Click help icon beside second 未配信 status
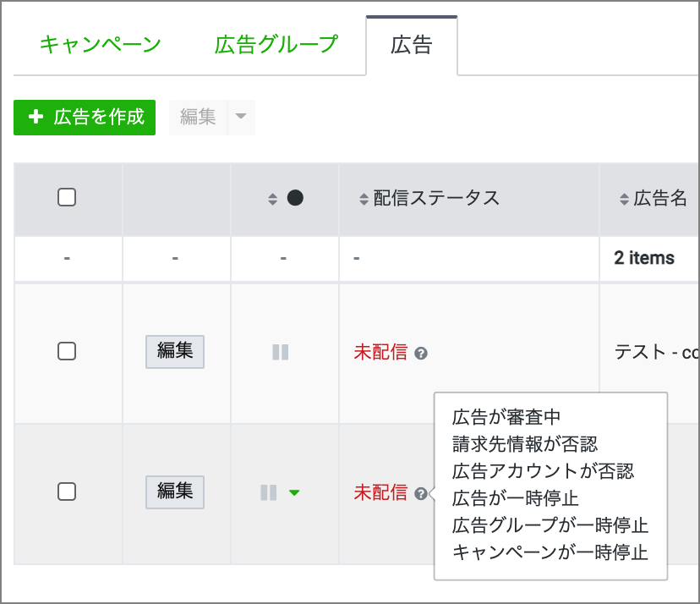700x604 pixels. point(421,493)
